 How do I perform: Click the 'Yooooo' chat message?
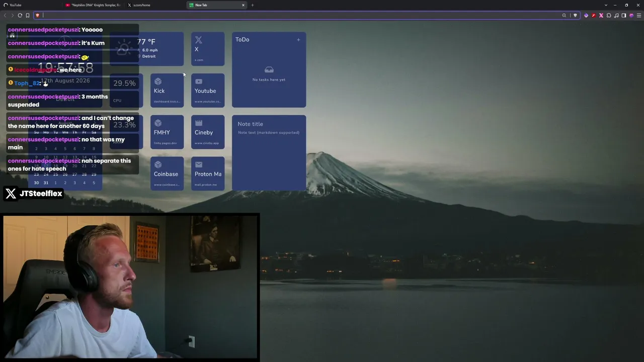tap(73, 30)
